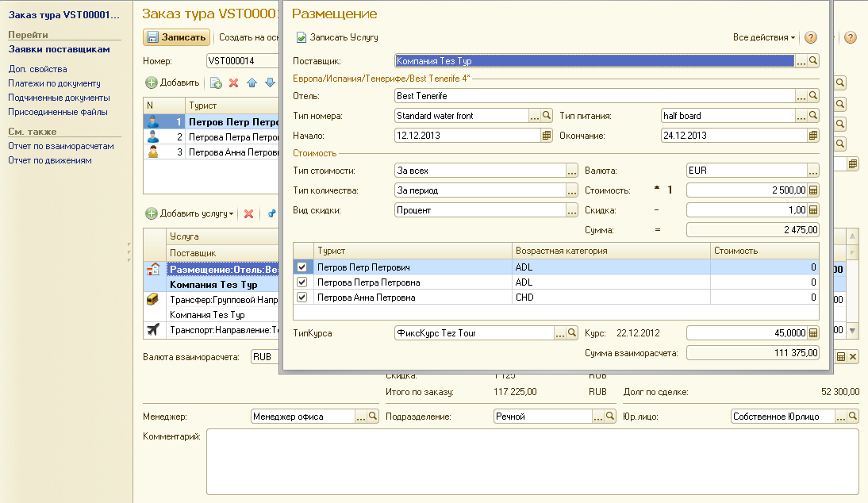Screen dimensions: 868x503
Task: Click the airplane icon of Транспорт row
Action: click(153, 330)
